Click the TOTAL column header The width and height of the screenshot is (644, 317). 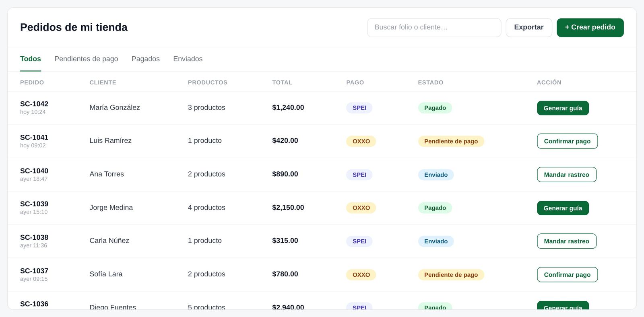point(282,82)
